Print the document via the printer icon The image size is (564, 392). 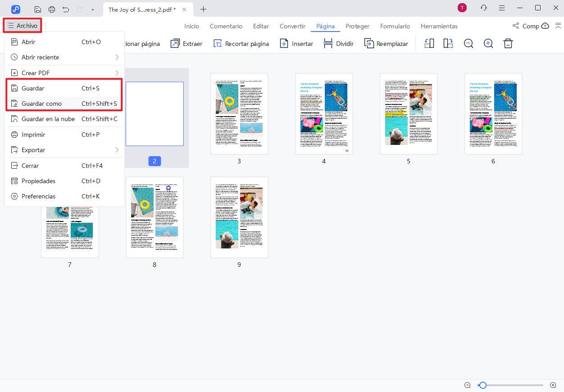(x=52, y=9)
